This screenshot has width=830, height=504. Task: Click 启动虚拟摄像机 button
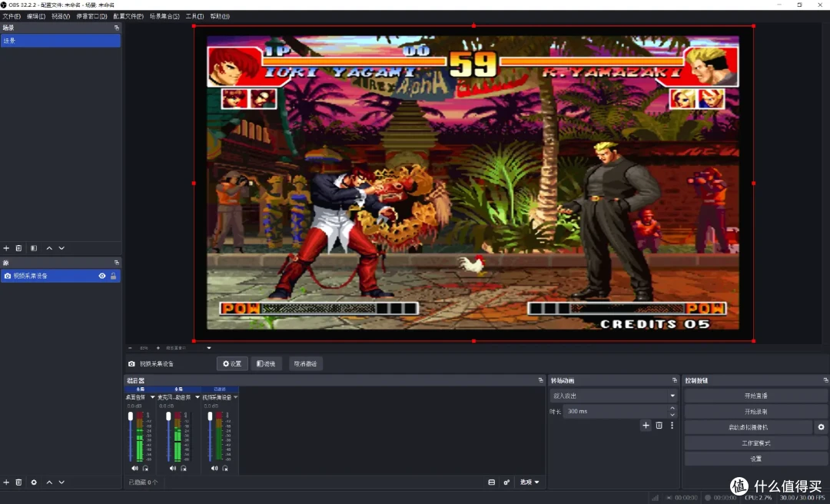(x=748, y=427)
